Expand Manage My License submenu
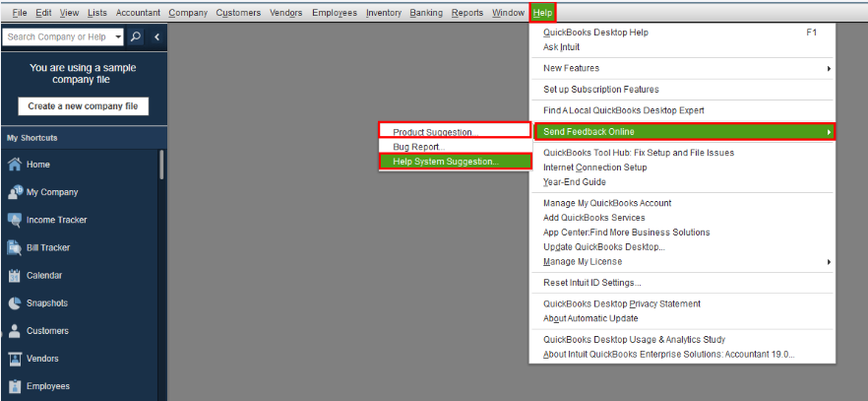The image size is (868, 401). point(829,261)
